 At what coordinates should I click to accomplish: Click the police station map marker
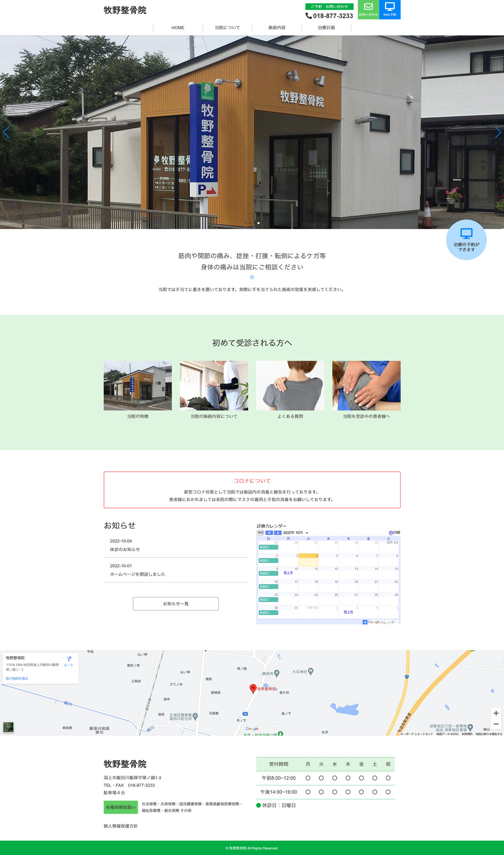click(195, 716)
